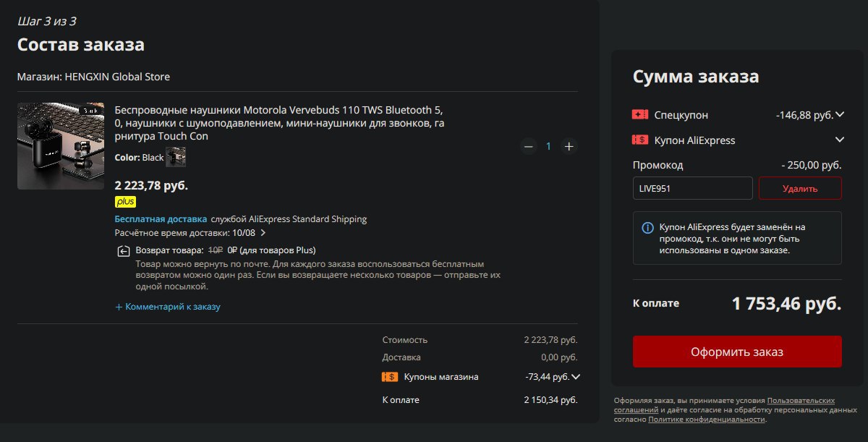
Task: Click the Сумма заказа heading
Action: (x=696, y=77)
